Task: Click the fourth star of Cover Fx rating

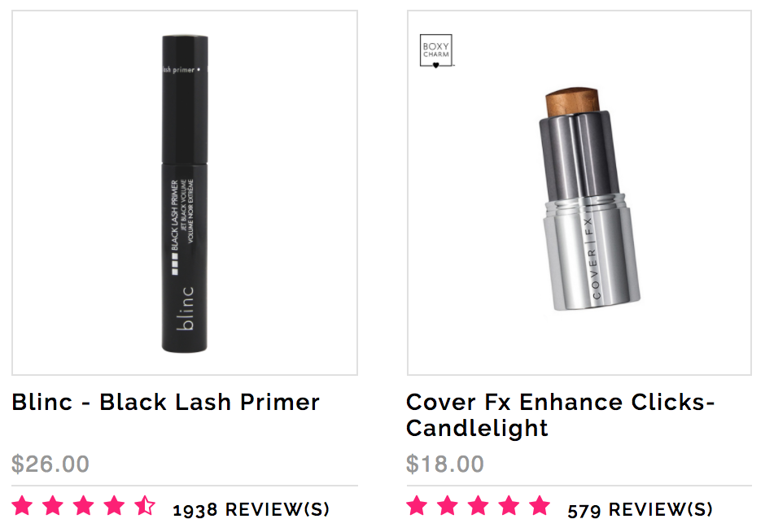Action: pos(509,505)
